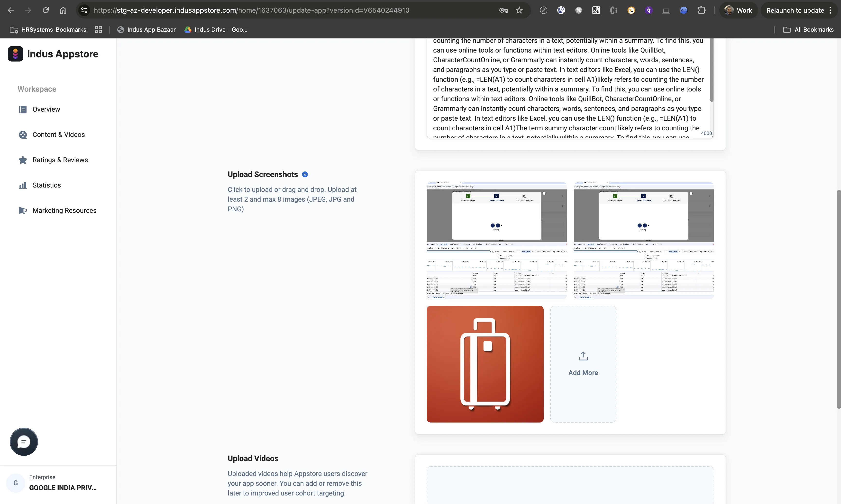Click the info badge beside Upload Screenshots

pyautogui.click(x=305, y=174)
